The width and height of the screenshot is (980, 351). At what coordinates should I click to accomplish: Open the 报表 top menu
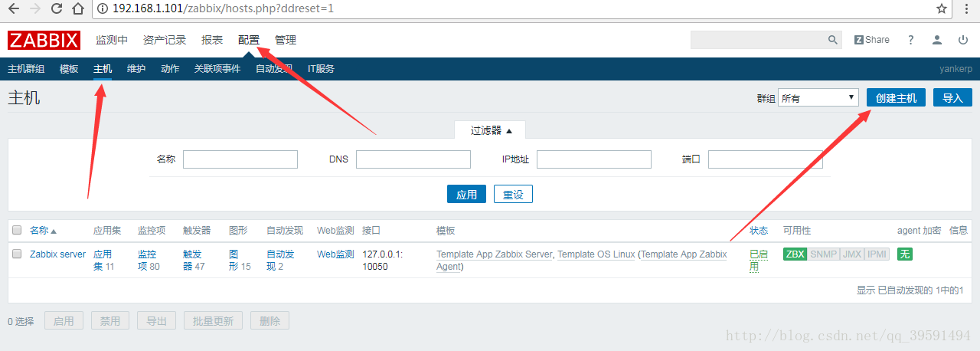tap(212, 40)
